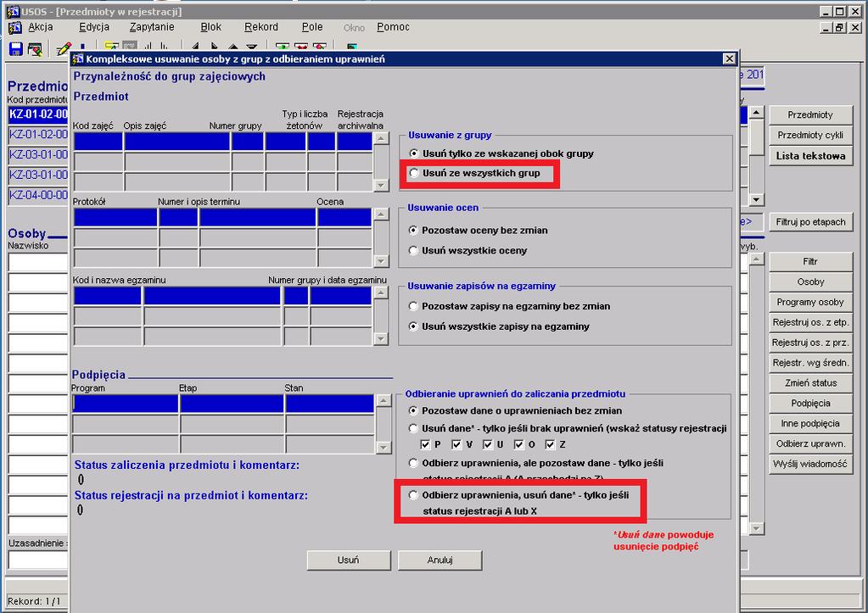Click the Lista tekstowa button
This screenshot has width=868, height=613.
[810, 156]
